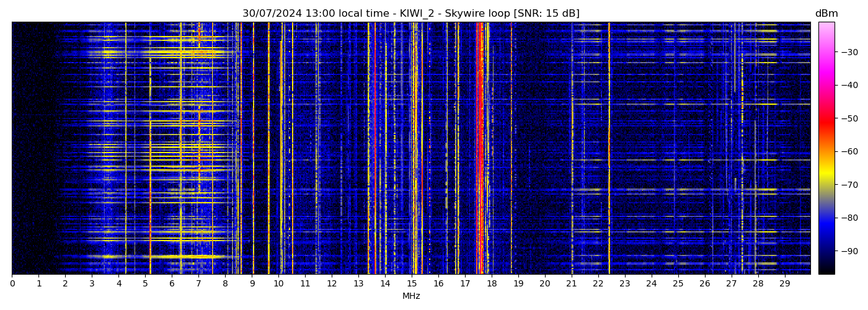The width and height of the screenshot is (868, 310).
Task: Click the 'dBm' colorbar label
Action: click(x=826, y=14)
